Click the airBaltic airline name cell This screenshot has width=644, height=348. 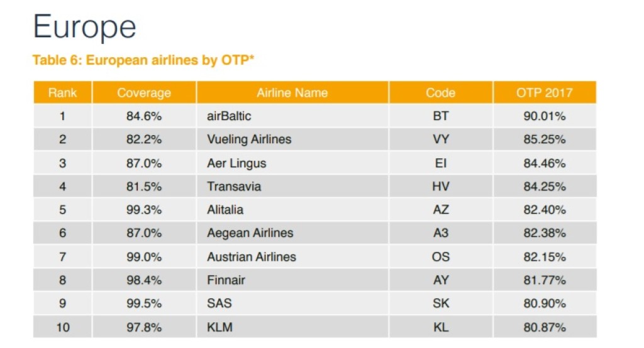click(x=229, y=116)
